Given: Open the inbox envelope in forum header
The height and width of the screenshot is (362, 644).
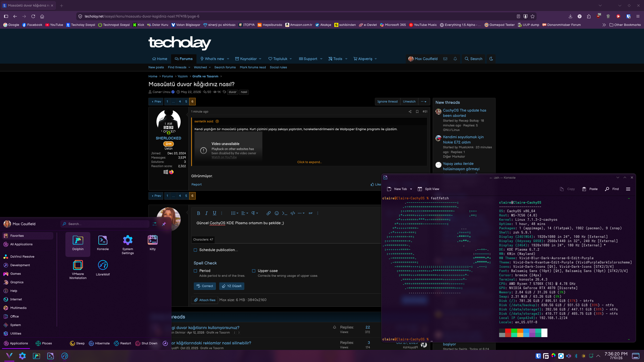Looking at the screenshot, I should [445, 59].
